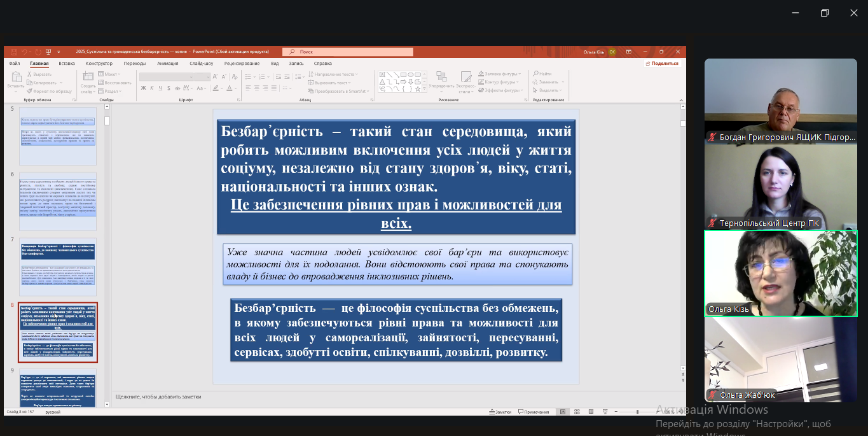
Task: Switch to the Анимация tab
Action: click(168, 63)
